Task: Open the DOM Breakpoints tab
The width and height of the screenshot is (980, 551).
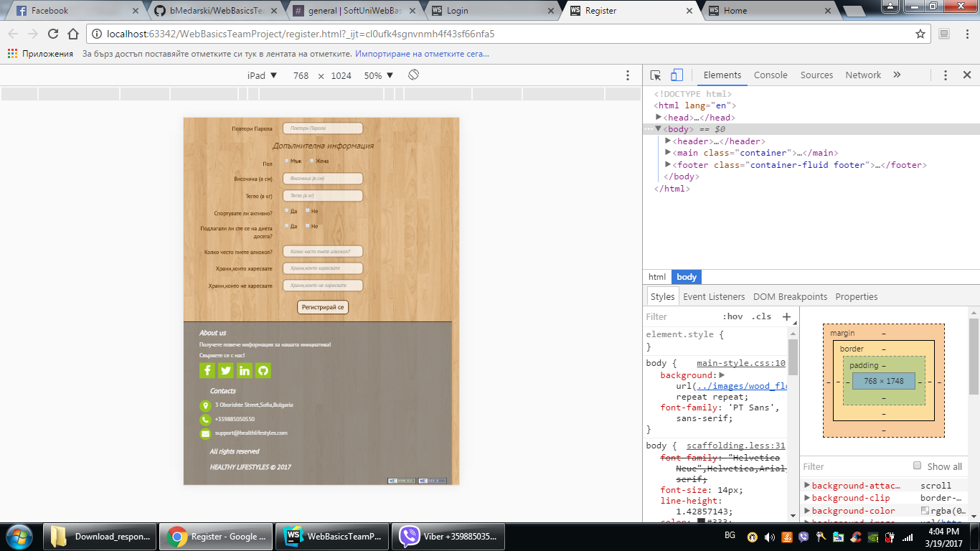Action: point(790,296)
